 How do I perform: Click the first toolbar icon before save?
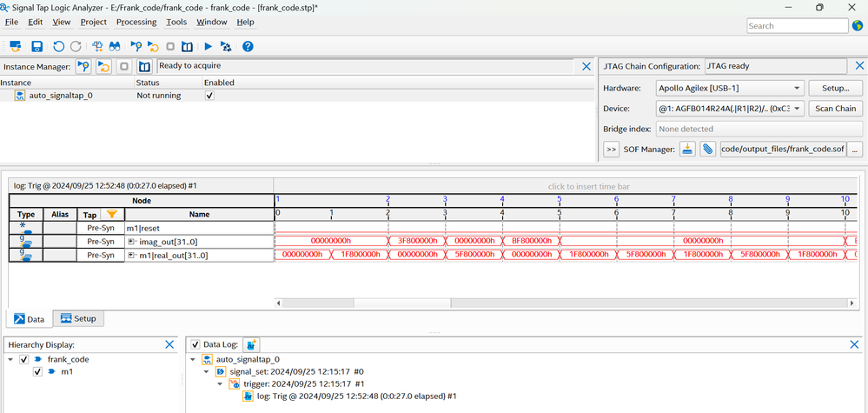coord(16,46)
